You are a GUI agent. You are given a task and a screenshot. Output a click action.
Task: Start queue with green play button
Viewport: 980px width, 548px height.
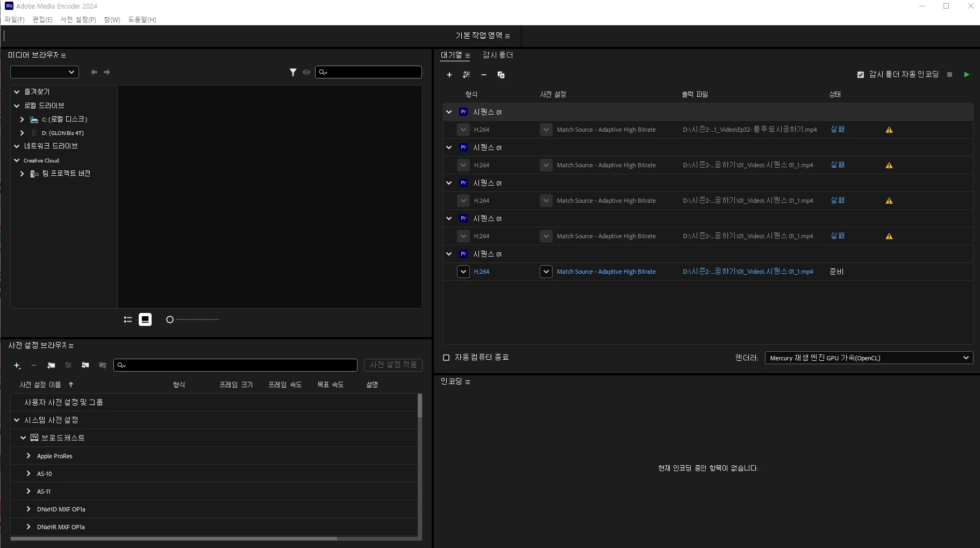pyautogui.click(x=967, y=75)
